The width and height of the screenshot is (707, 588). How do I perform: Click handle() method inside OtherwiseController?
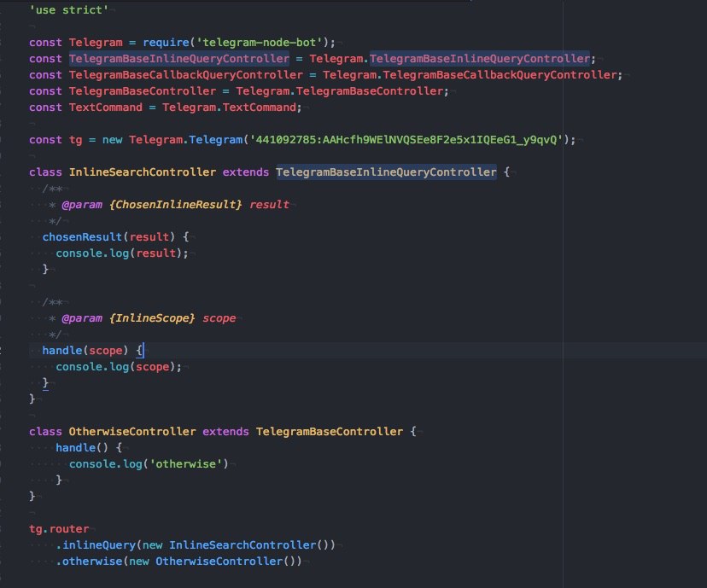click(82, 448)
